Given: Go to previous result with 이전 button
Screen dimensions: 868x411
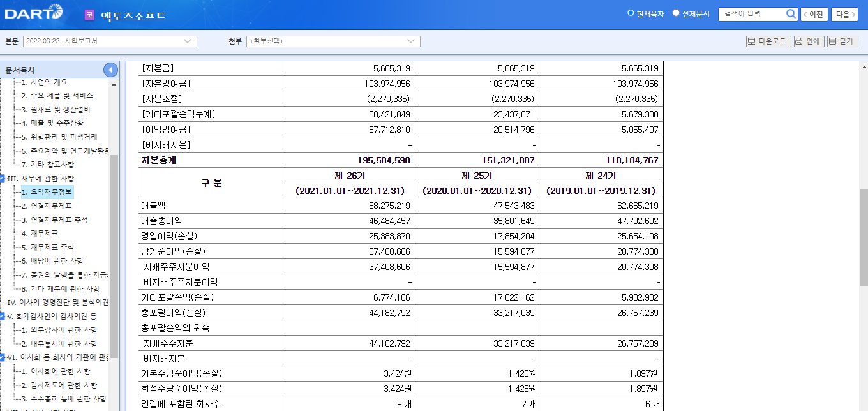Looking at the screenshot, I should point(814,14).
